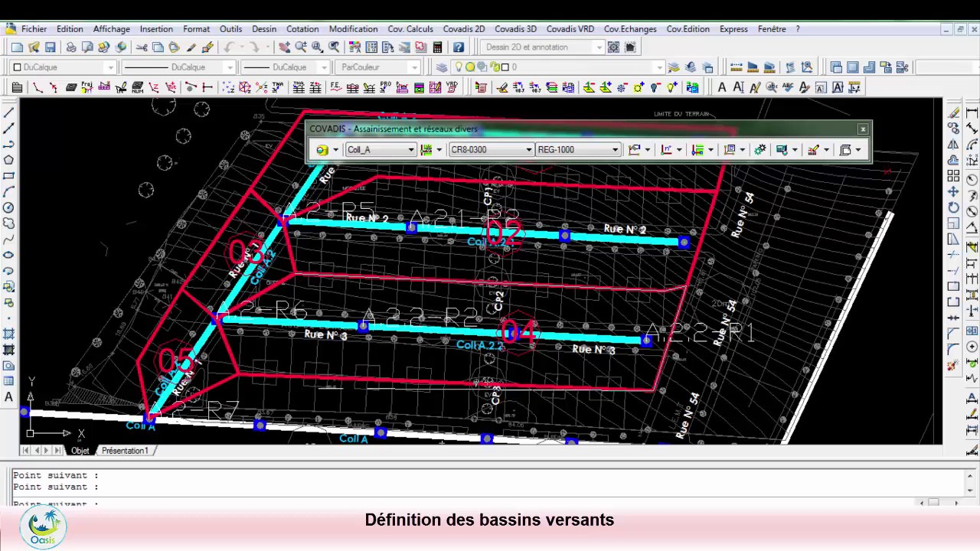Select the Line draw tool
Screen dimensions: 980x551
9,112
